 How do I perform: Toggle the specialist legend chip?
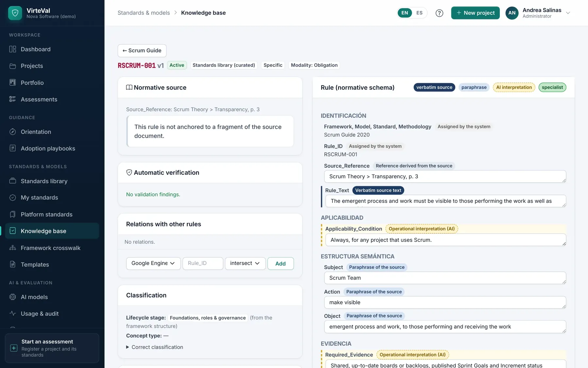[552, 87]
